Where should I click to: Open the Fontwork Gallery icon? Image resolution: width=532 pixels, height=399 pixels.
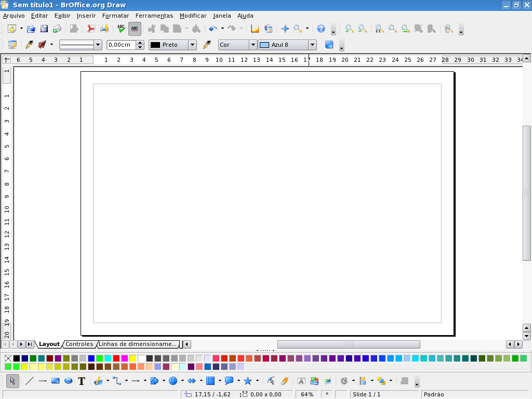[301, 381]
